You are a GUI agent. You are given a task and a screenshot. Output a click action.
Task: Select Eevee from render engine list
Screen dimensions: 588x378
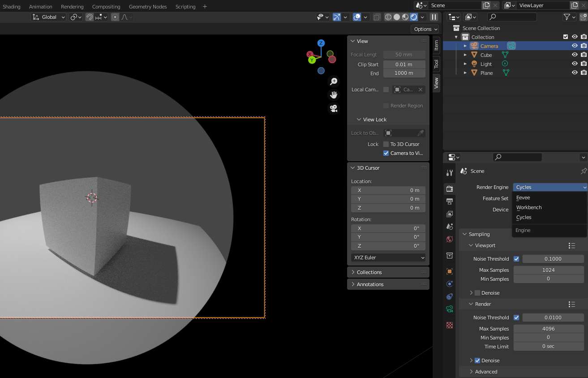[550, 198]
